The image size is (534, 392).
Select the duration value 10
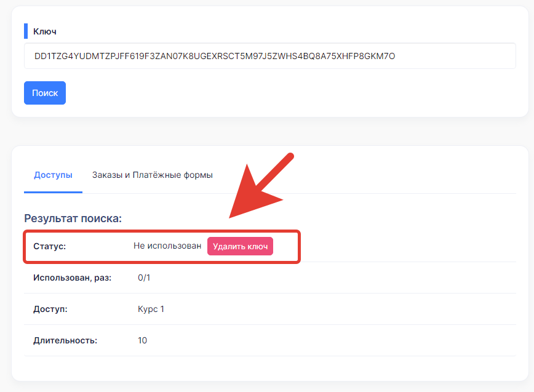[142, 340]
